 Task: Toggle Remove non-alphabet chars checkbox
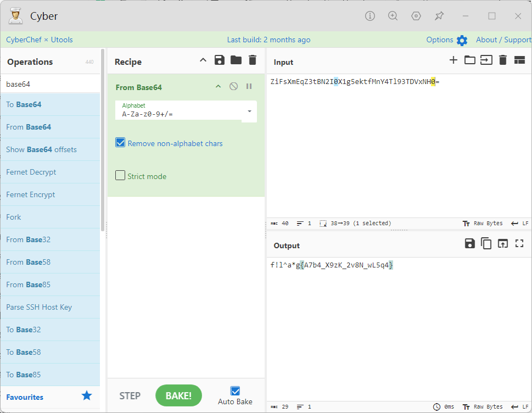(x=120, y=143)
